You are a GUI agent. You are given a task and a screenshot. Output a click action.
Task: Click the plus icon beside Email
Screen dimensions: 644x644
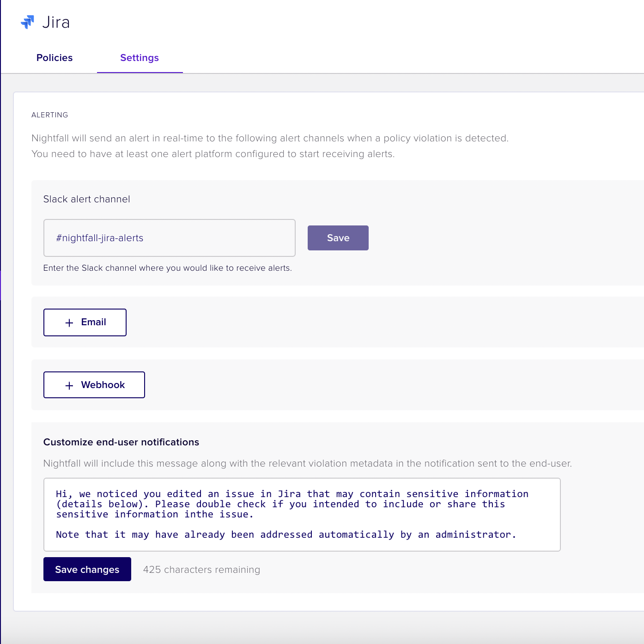pyautogui.click(x=69, y=323)
